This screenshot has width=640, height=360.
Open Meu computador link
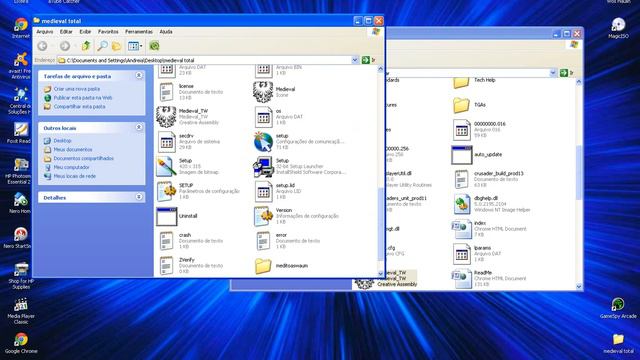[x=71, y=167]
